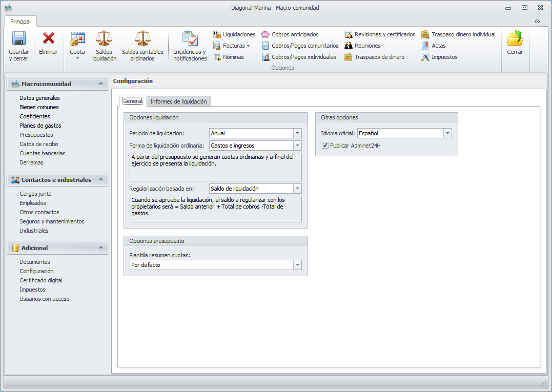
Task: Click the application logo in the title bar
Action: (8, 8)
